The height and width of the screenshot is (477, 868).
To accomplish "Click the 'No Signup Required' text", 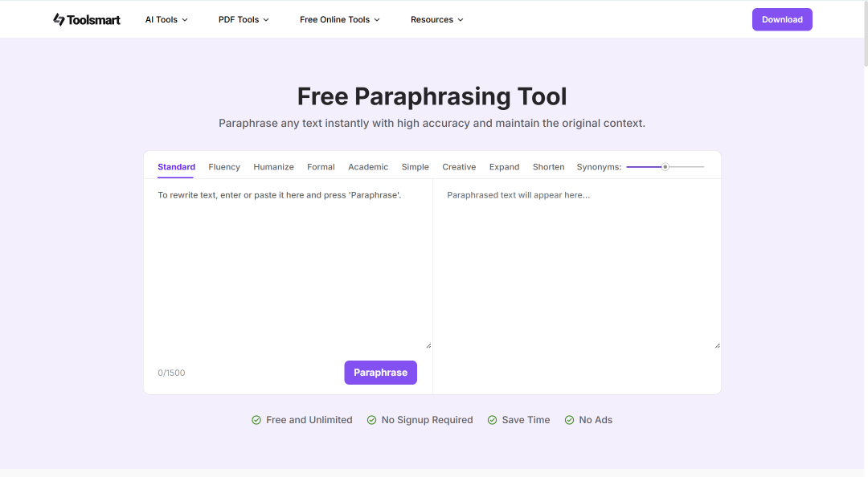I will pyautogui.click(x=427, y=420).
